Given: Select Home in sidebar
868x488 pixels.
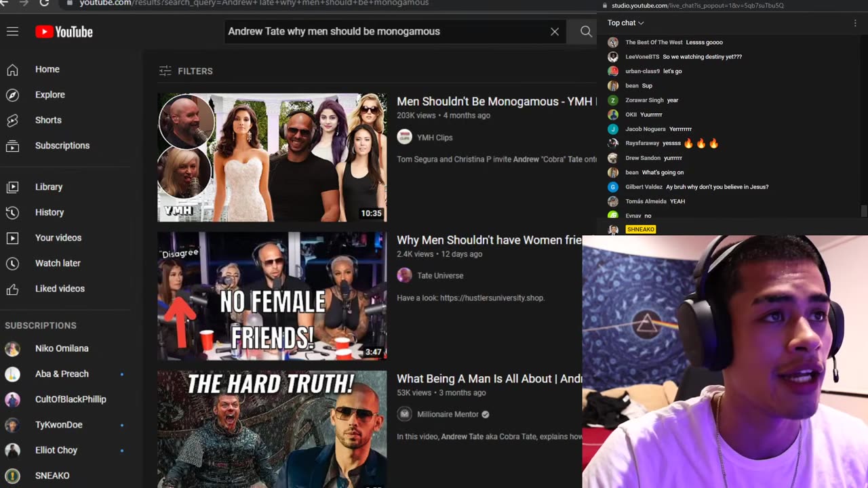Looking at the screenshot, I should point(47,69).
